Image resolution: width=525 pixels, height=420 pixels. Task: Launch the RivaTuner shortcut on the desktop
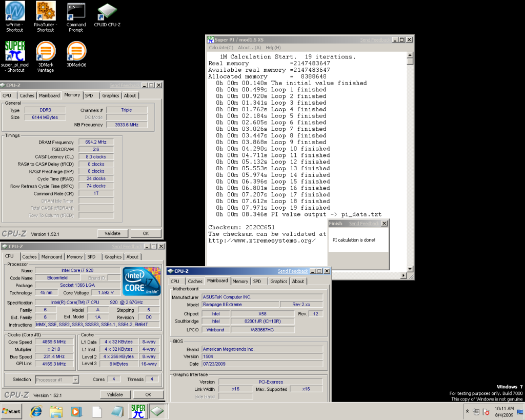point(46,17)
